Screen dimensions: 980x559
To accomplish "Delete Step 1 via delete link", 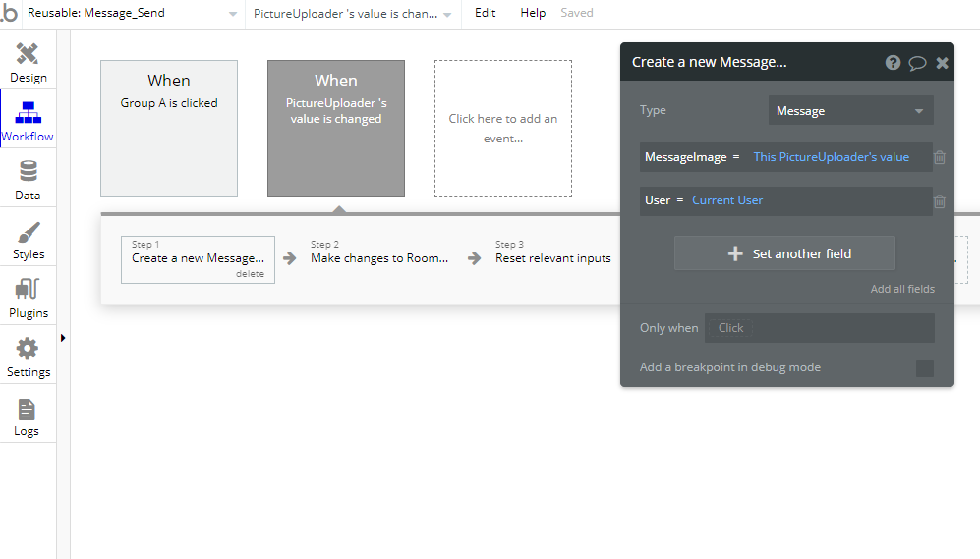I will [250, 273].
